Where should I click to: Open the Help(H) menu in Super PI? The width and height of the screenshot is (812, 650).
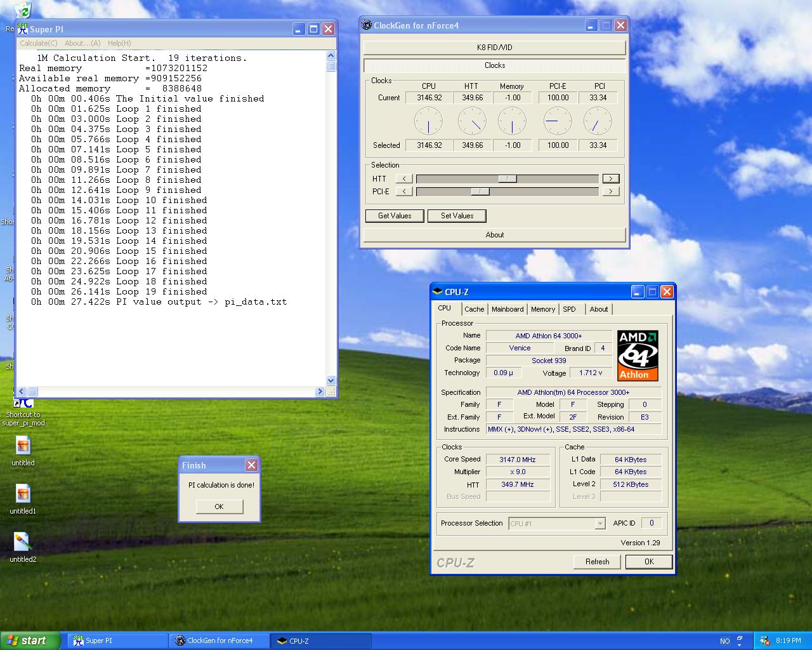(x=119, y=43)
